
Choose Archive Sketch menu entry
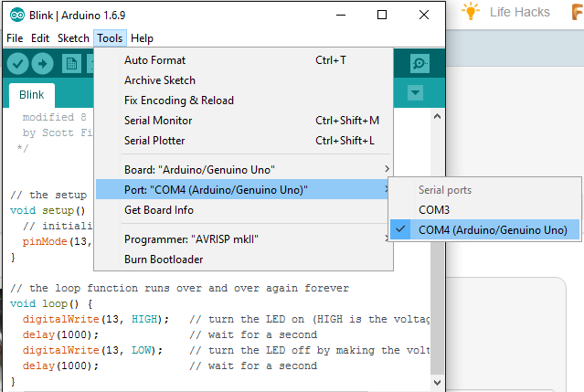pos(244,80)
